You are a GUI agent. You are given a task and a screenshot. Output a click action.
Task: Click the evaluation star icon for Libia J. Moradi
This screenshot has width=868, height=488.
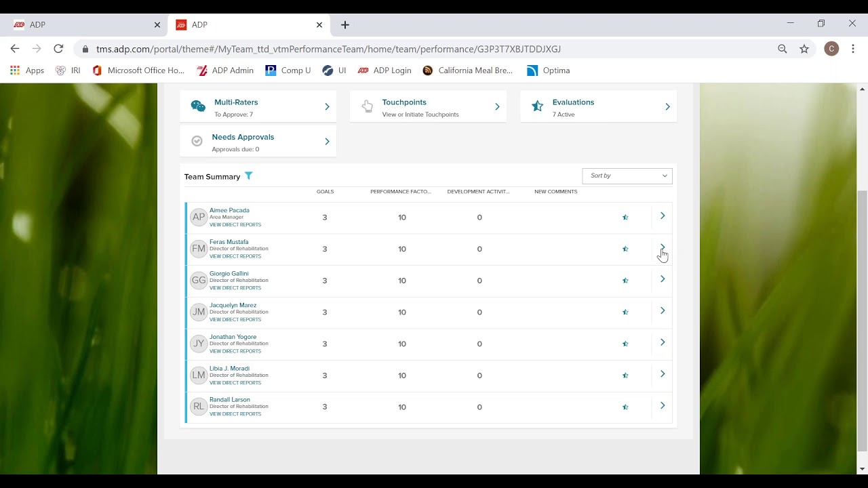[x=625, y=375]
